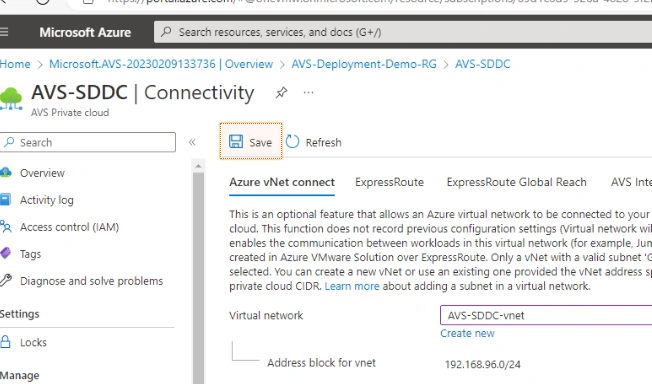Open the Virtual network AVS-SDDC-vnet dropdown
Image resolution: width=652 pixels, height=384 pixels.
tap(546, 315)
